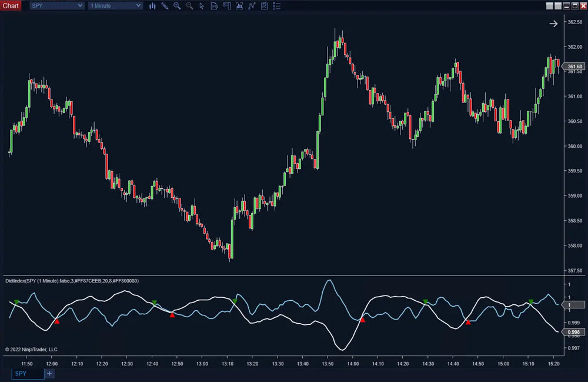Click the 0.998 indicator value marker
588x382 pixels.
pyautogui.click(x=574, y=333)
